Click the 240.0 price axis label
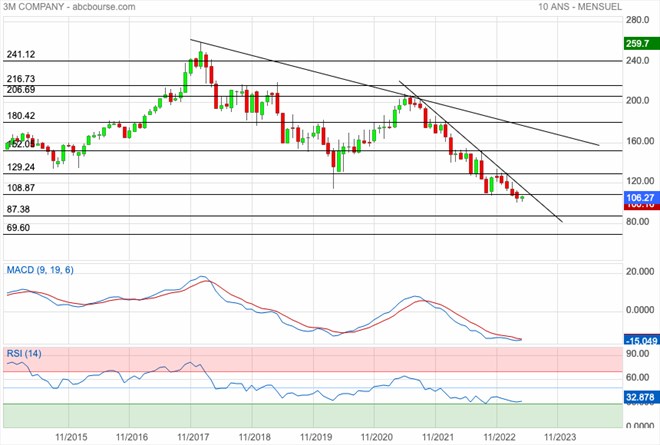 [x=637, y=61]
